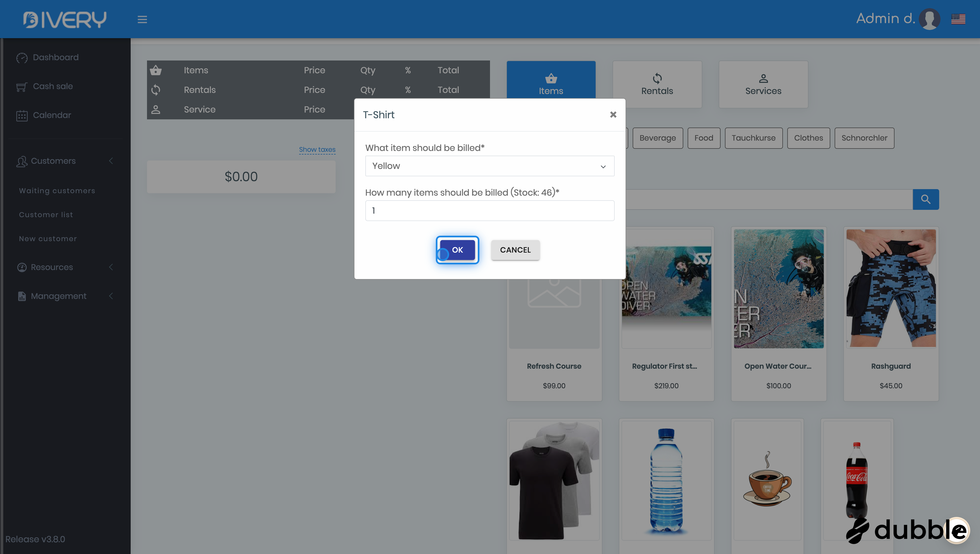This screenshot has height=554, width=980.
Task: Click the magnifier search icon button
Action: click(x=925, y=199)
